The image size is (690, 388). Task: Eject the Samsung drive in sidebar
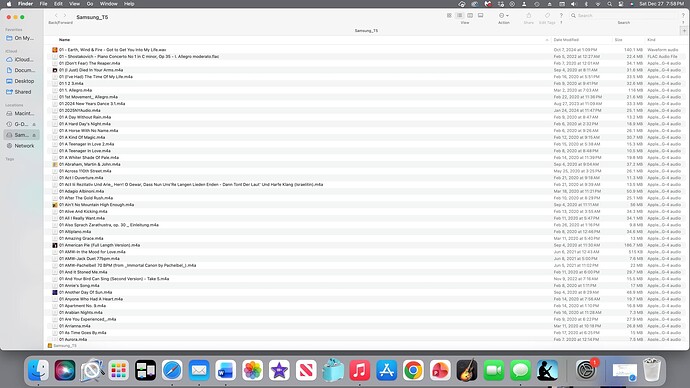click(x=34, y=135)
